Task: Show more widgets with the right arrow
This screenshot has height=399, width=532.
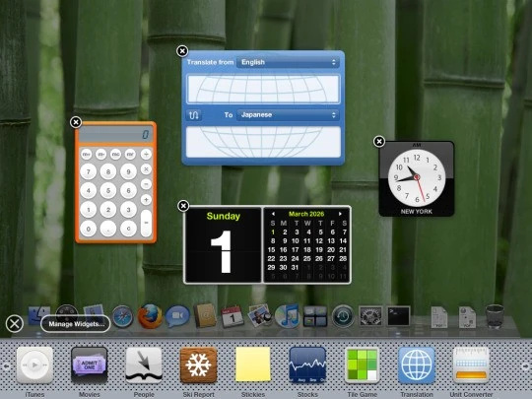Action: pos(525,366)
